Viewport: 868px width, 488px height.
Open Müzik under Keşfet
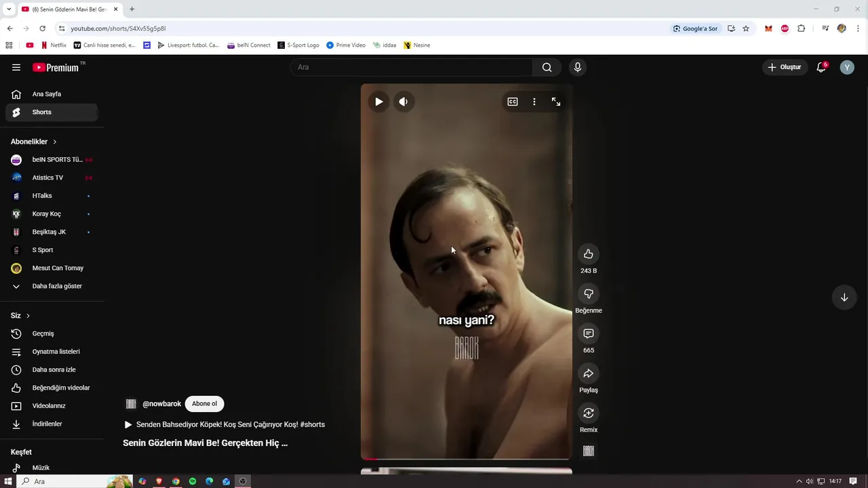tap(52, 468)
